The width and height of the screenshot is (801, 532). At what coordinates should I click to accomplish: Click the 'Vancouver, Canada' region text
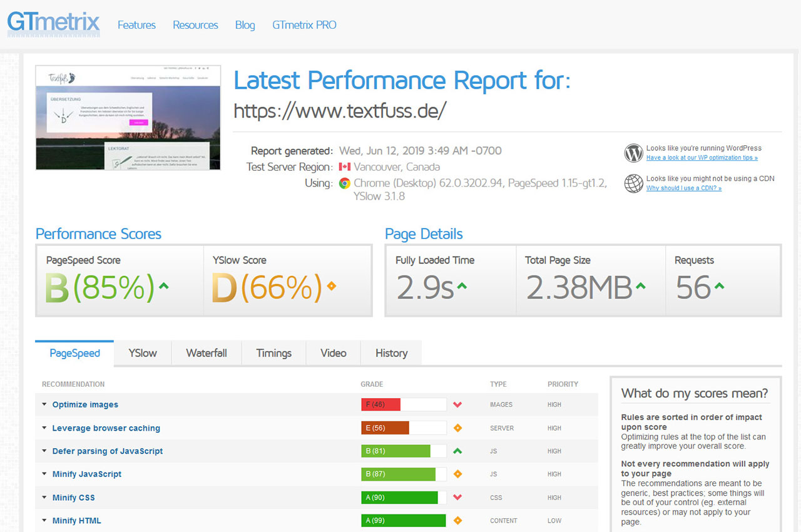397,167
